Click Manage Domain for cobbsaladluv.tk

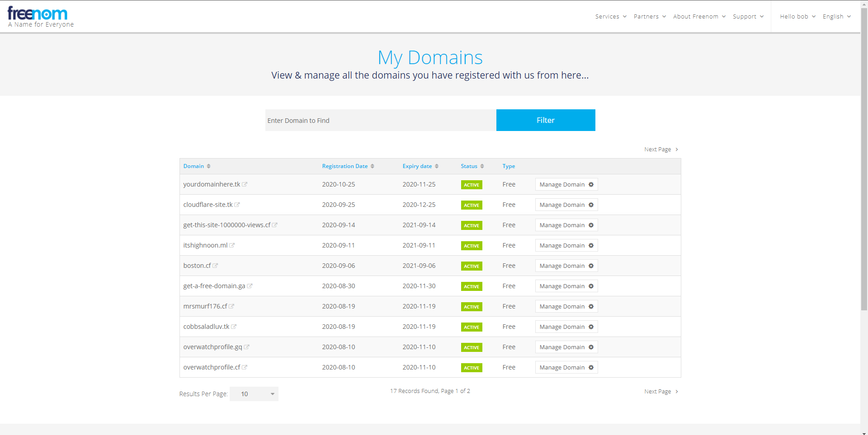566,326
